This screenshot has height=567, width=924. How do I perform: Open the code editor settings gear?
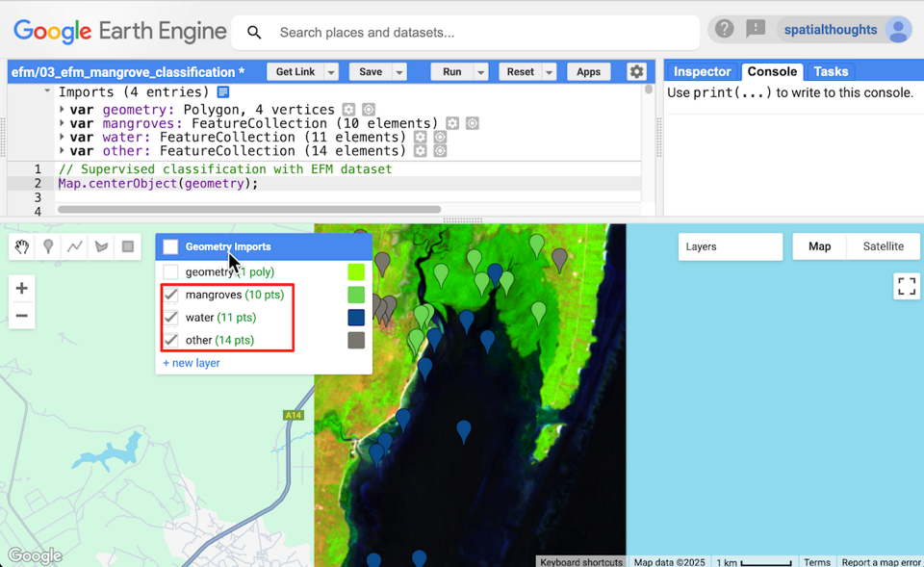(x=636, y=72)
